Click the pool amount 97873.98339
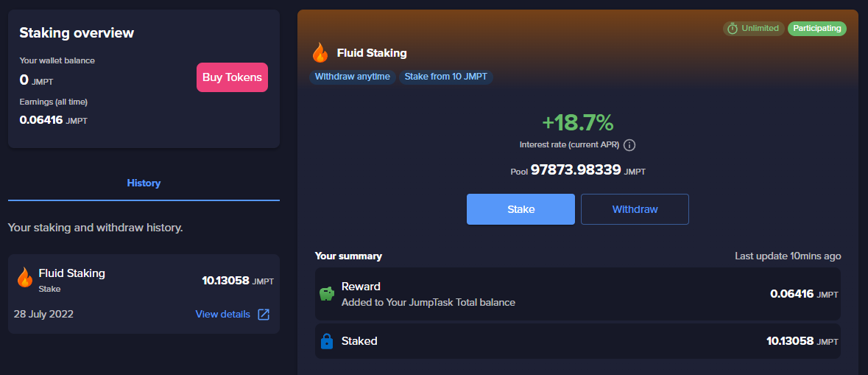 [576, 170]
